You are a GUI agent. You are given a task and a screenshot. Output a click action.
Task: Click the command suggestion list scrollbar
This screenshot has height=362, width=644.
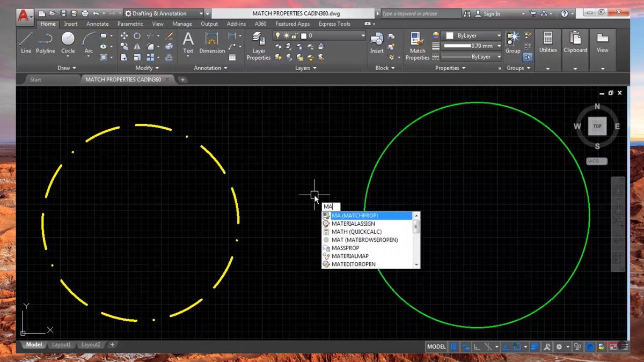pyautogui.click(x=416, y=240)
